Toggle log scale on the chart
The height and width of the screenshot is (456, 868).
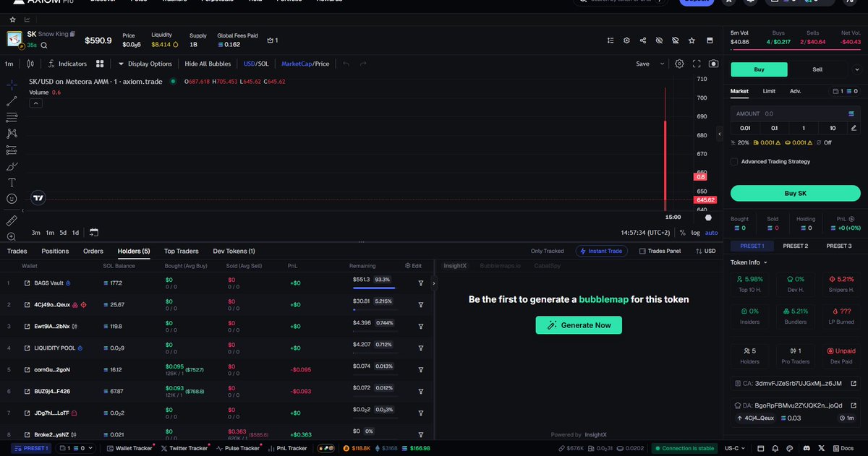pos(695,233)
